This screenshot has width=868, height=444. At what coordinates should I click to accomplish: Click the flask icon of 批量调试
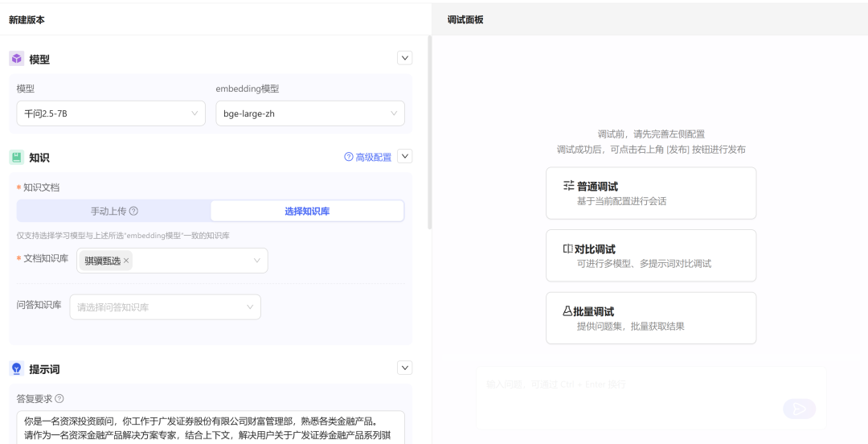pos(567,311)
